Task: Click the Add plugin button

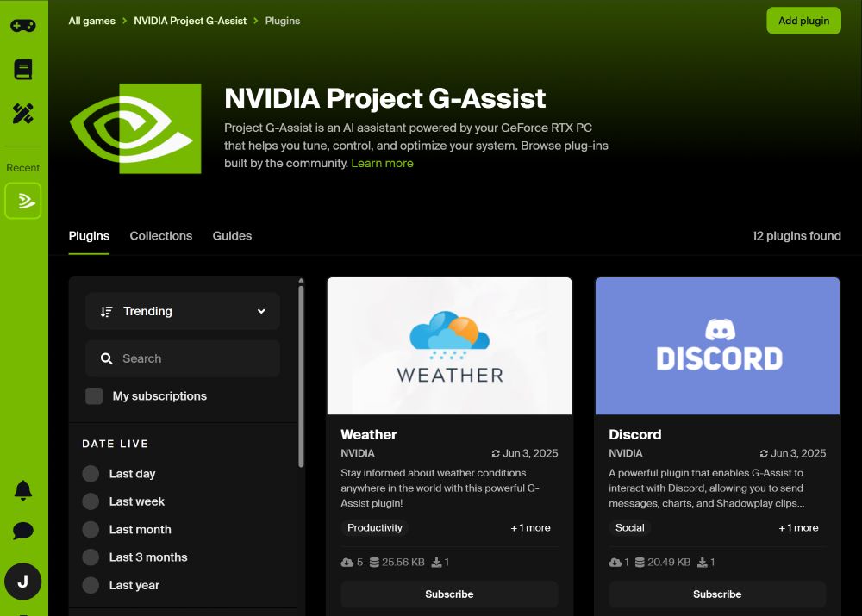Action: 803,21
